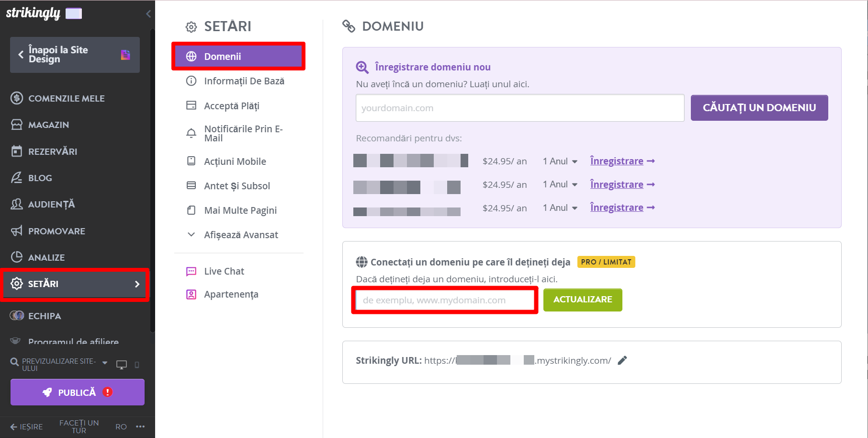Open the more options ellipsis
Screen dimensions: 868x438
[x=140, y=426]
